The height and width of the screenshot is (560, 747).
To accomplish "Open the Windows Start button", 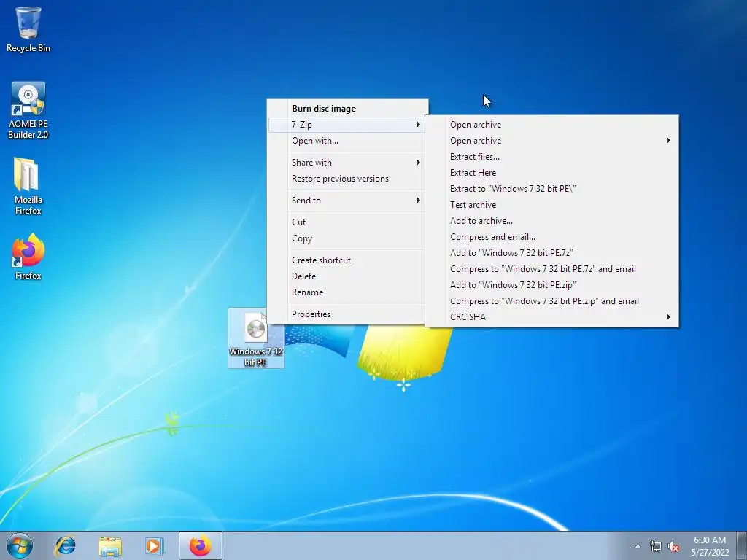I will (x=20, y=545).
